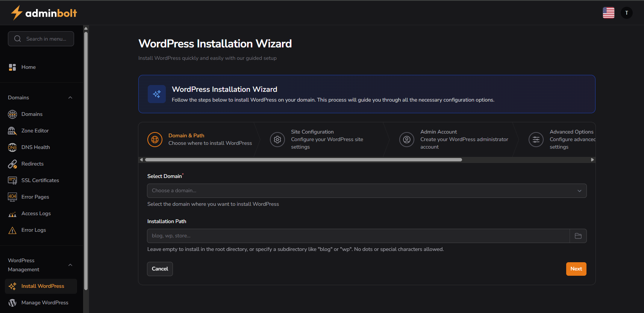Open Home in sidebar menu
Viewport: 644px width, 313px height.
[41, 67]
